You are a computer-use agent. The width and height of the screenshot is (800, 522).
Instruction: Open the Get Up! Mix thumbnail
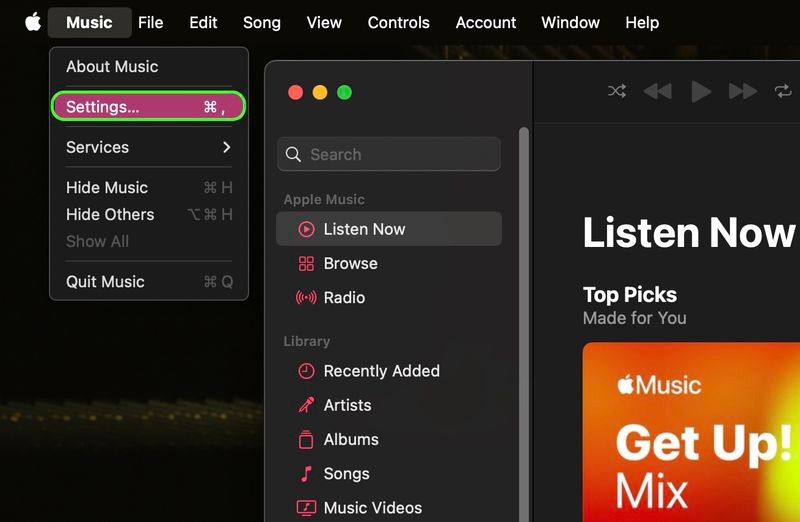pyautogui.click(x=691, y=432)
